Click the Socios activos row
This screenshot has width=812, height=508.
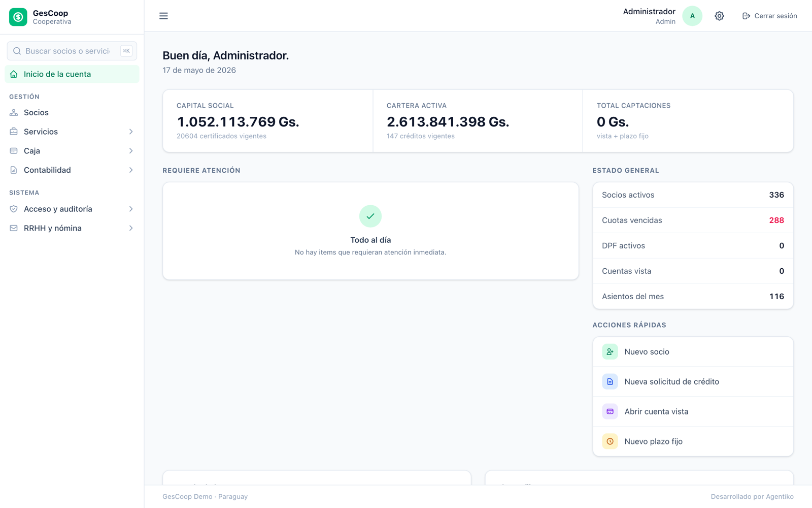693,195
